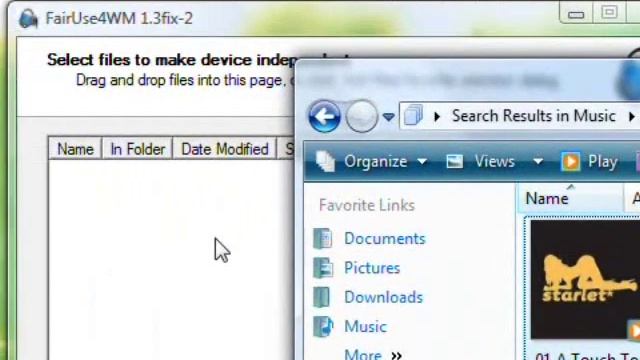Select the starlet album art thumbnail
Viewport: 640px width, 360px height.
[x=584, y=280]
